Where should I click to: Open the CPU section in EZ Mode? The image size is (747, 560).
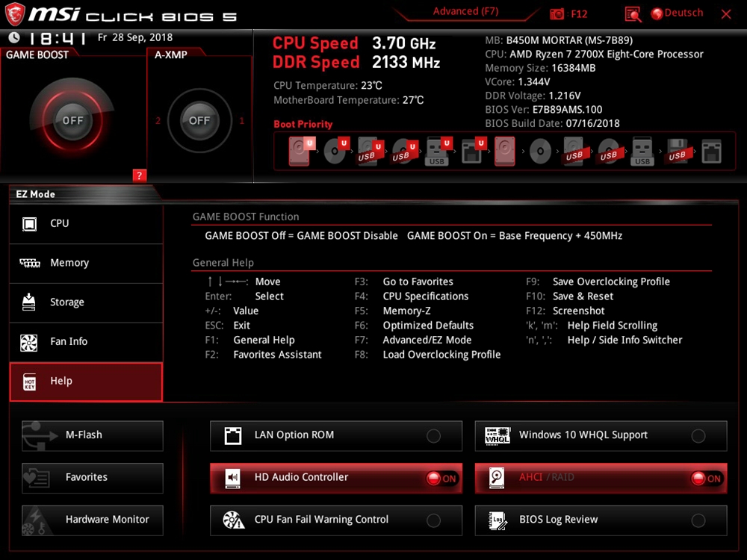[86, 224]
